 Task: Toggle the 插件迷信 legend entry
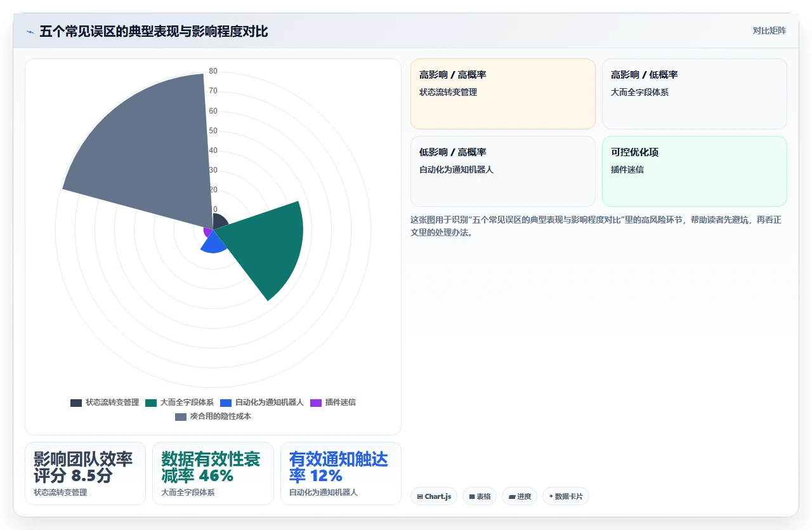[x=333, y=402]
